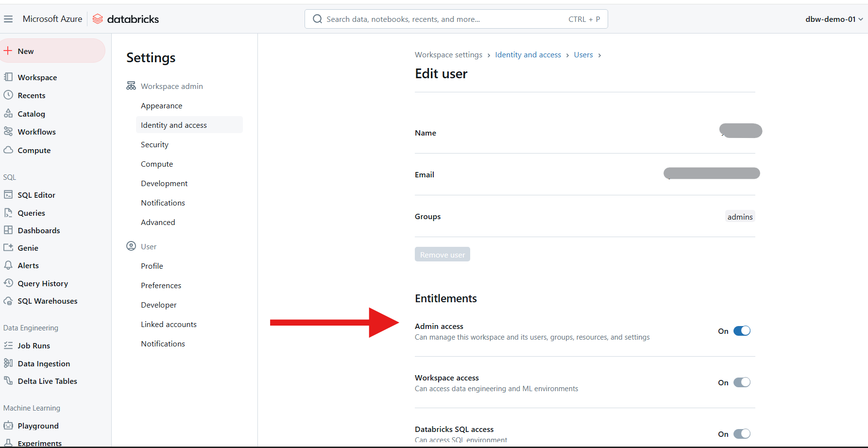This screenshot has width=868, height=448.
Task: Click the Delta Live Tables icon
Action: tap(8, 380)
